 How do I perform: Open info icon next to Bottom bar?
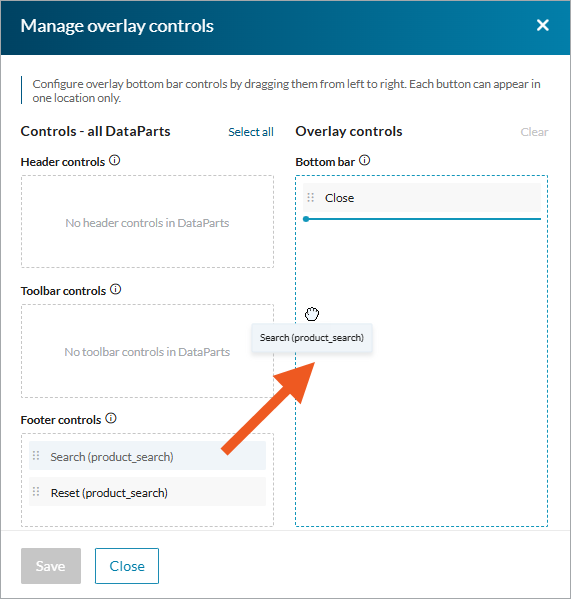(x=365, y=160)
